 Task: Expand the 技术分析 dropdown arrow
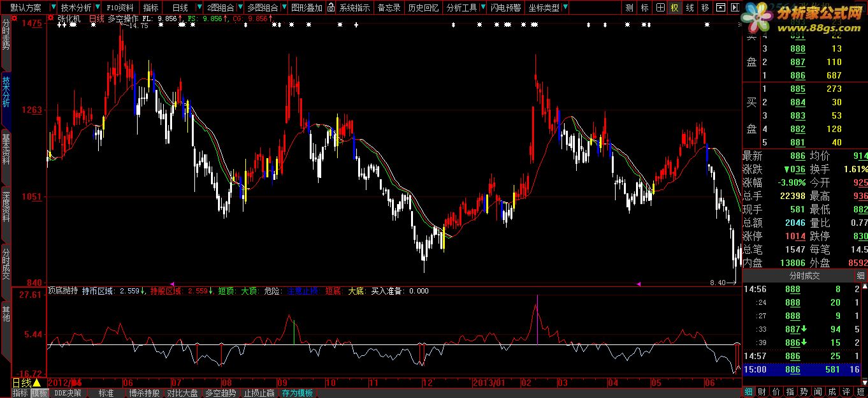[x=99, y=8]
